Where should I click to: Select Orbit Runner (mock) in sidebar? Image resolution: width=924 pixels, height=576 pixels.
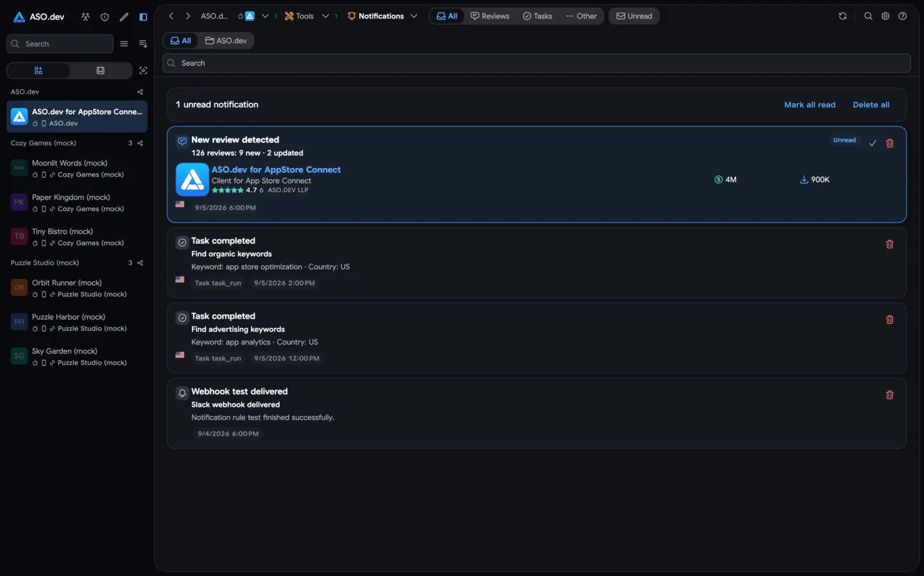(77, 288)
